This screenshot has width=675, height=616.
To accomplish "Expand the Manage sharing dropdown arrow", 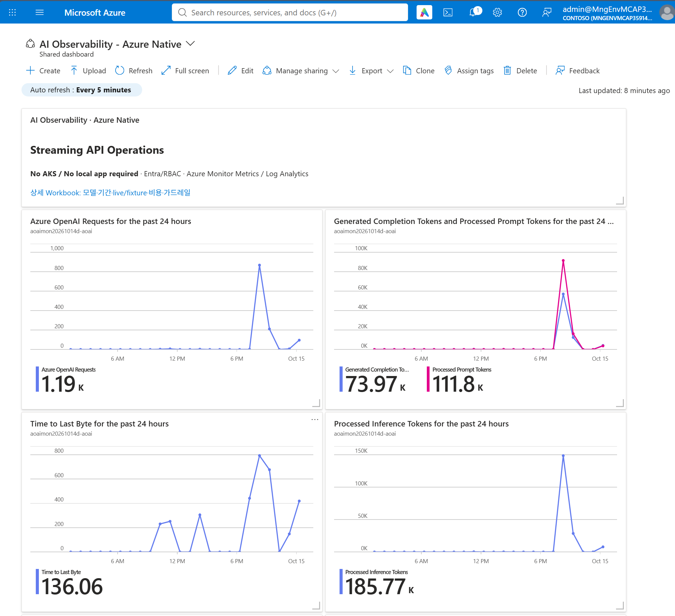I will pos(336,71).
